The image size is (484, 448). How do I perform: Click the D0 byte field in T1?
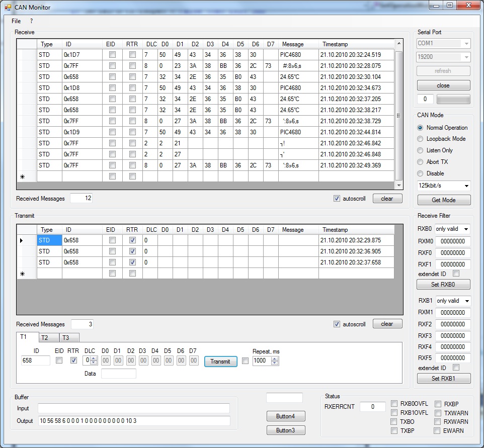click(x=106, y=361)
